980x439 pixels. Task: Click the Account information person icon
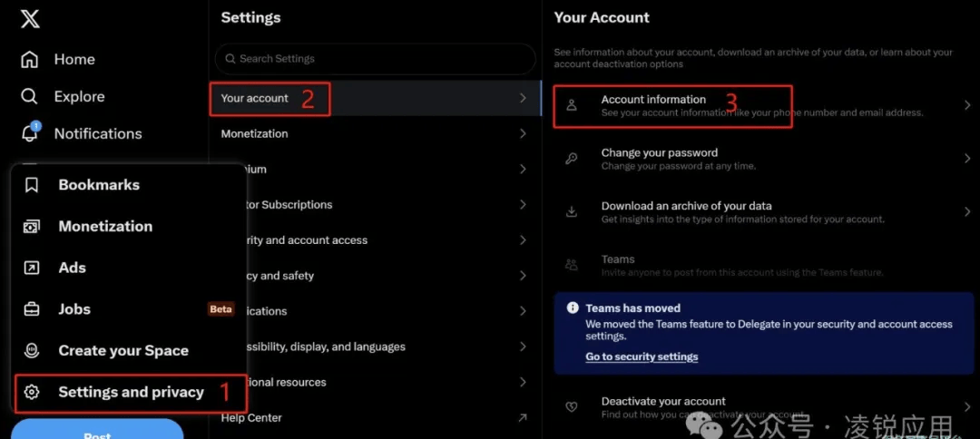572,105
